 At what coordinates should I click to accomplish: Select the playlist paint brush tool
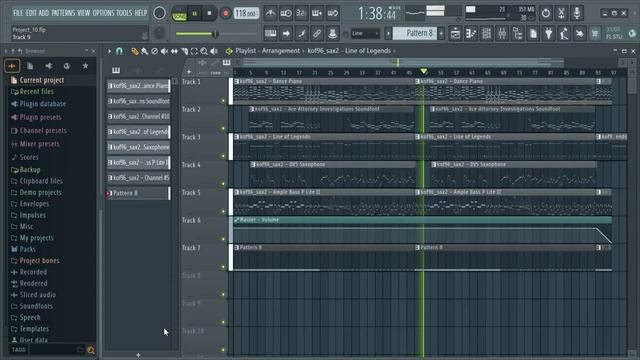pyautogui.click(x=144, y=51)
